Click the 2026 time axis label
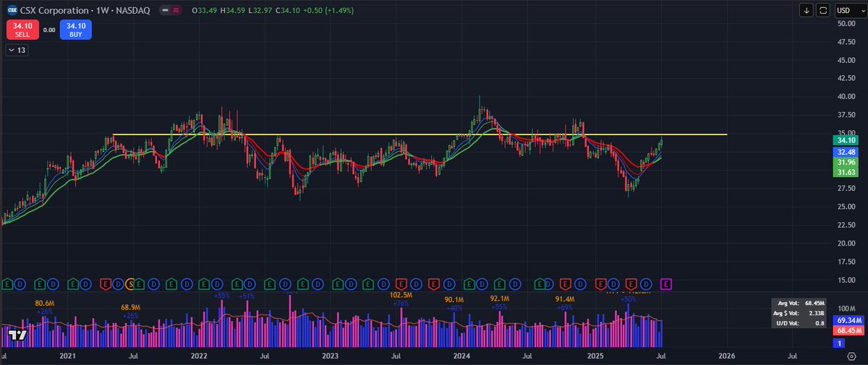Screen dimensions: 868x365 point(726,356)
